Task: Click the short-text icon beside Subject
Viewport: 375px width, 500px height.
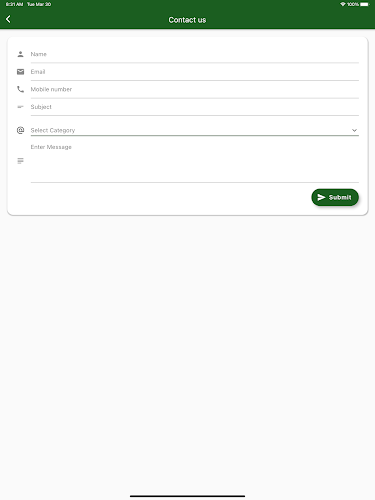Action: point(20,107)
